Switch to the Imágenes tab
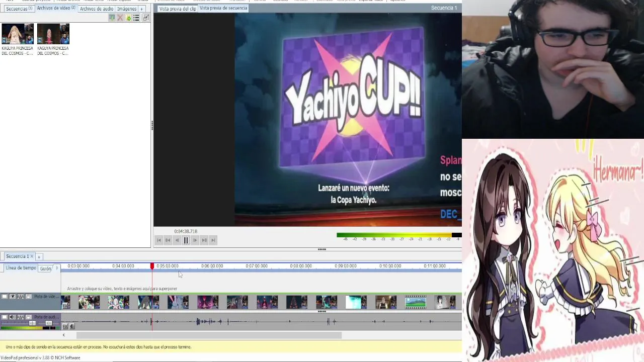This screenshot has height=362, width=644. click(x=127, y=9)
